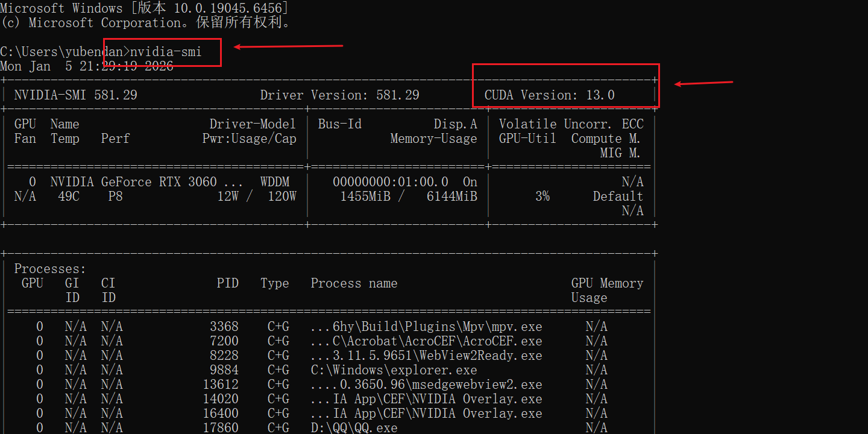Click the Pwr:Usage/Cap header
Image resolution: width=868 pixels, height=434 pixels.
[249, 139]
